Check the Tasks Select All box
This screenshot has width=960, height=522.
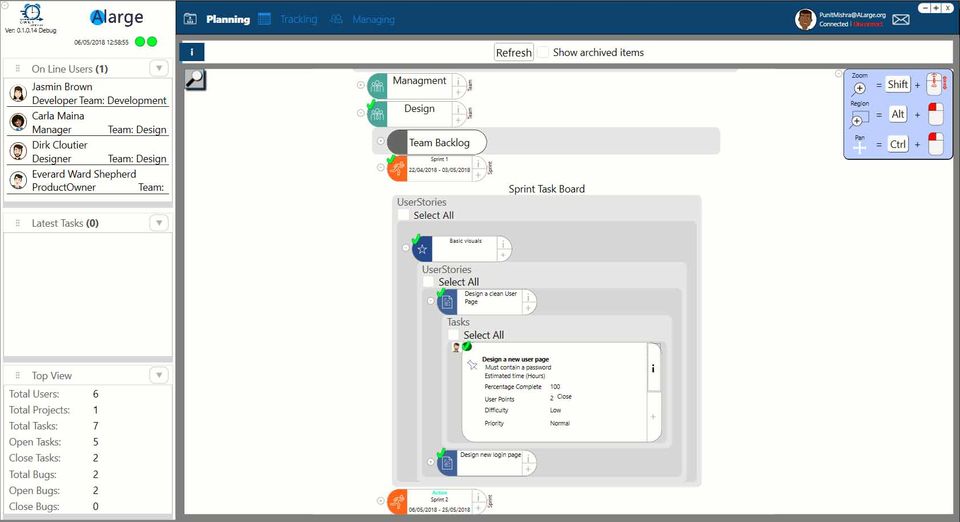tap(454, 335)
